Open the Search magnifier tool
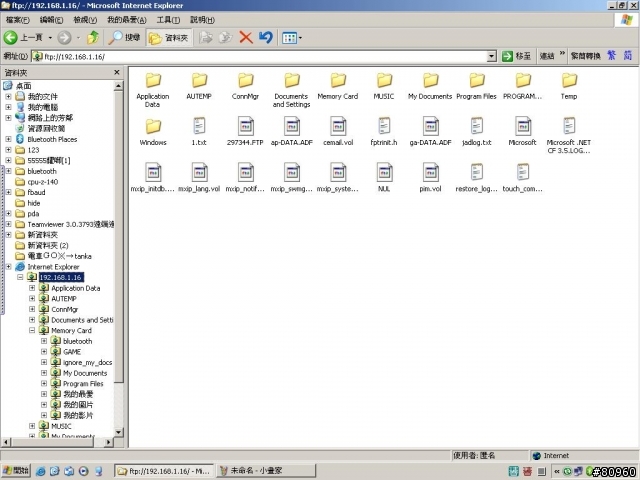 pyautogui.click(x=124, y=38)
